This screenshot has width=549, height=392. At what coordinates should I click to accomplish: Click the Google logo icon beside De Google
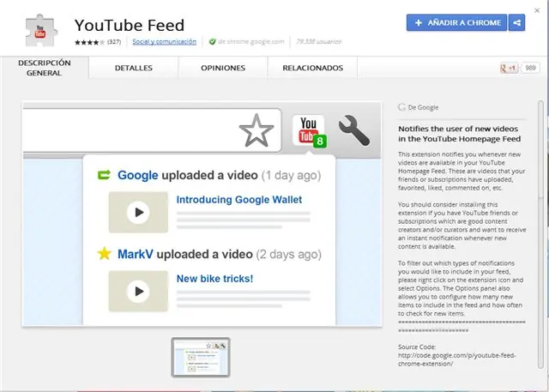pyautogui.click(x=401, y=107)
